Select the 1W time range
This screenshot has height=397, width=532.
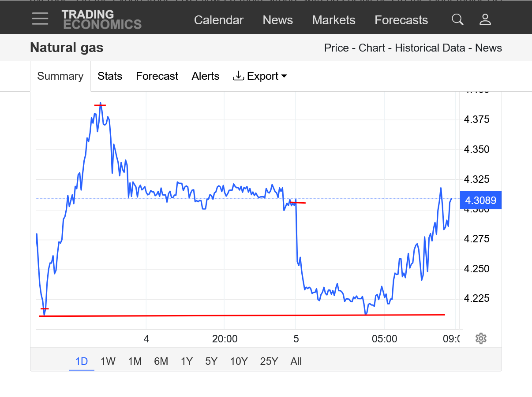click(x=108, y=361)
